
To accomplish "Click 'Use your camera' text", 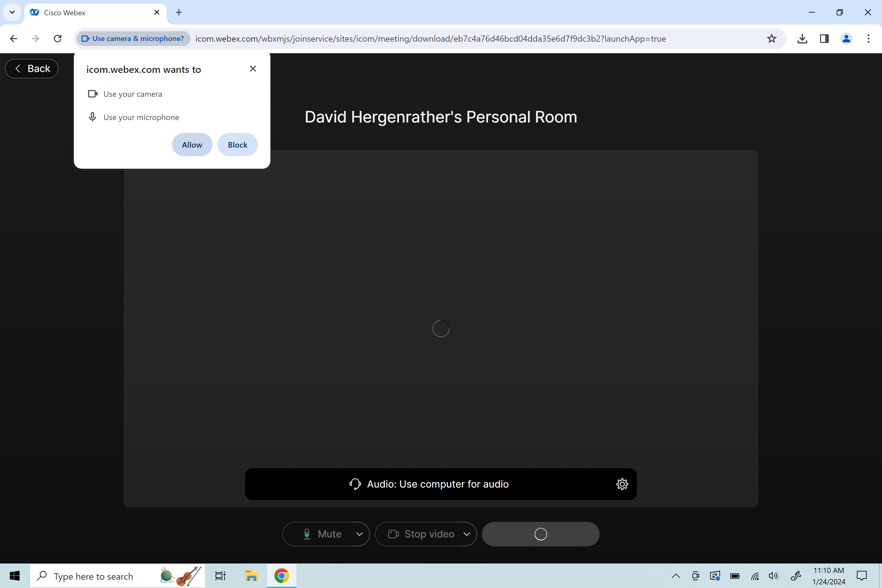I will [x=133, y=94].
